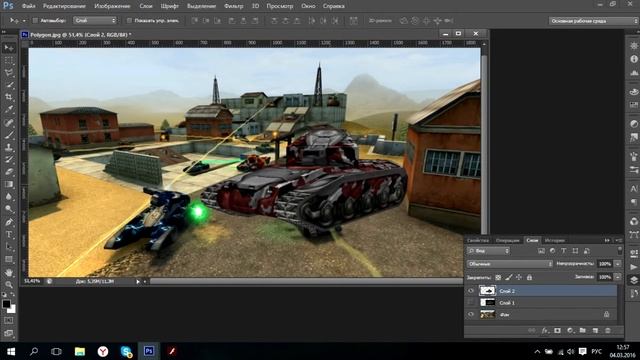Show Слой 1 visibility box
Screen dimensions: 640x360
[471, 302]
